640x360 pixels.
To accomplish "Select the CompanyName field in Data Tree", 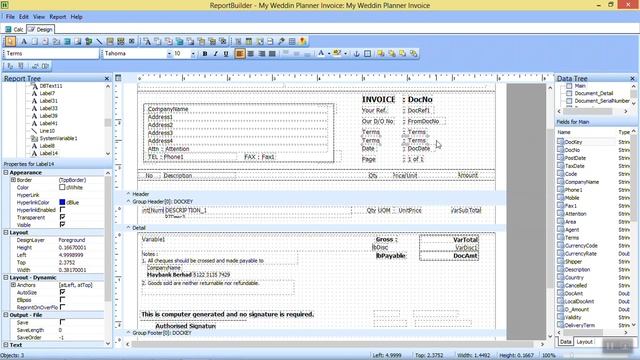I will click(582, 182).
